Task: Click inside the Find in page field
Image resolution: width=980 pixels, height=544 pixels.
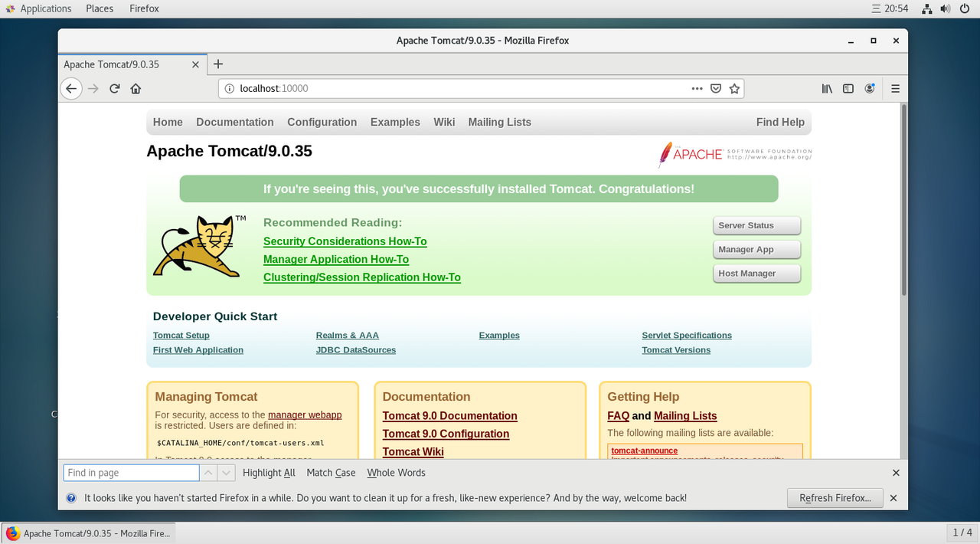Action: 130,473
